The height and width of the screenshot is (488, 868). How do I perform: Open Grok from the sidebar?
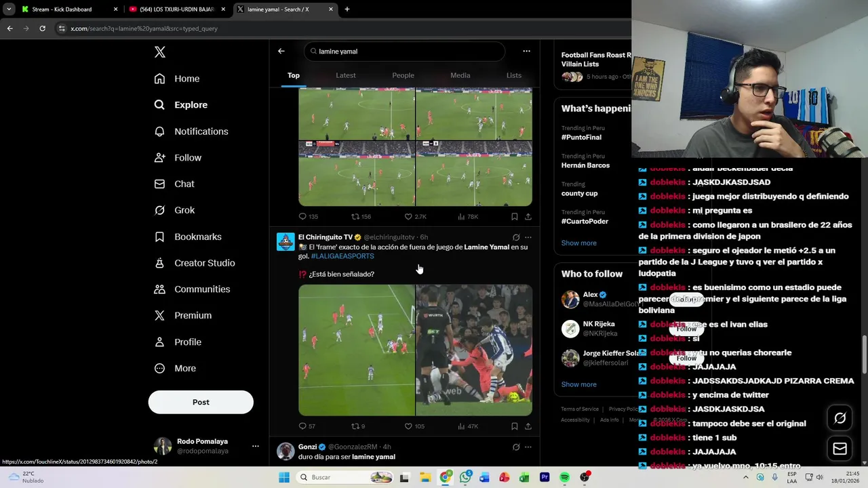[x=174, y=210]
